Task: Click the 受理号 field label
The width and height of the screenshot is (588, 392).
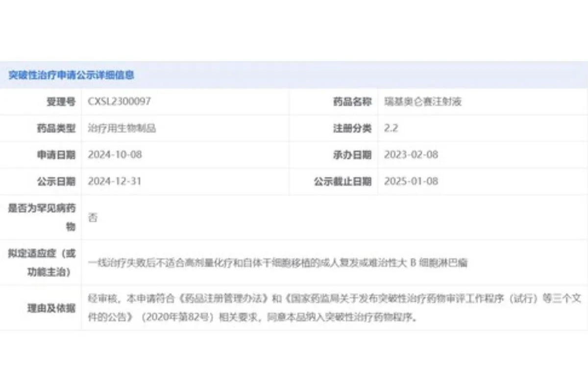Action: pos(61,101)
